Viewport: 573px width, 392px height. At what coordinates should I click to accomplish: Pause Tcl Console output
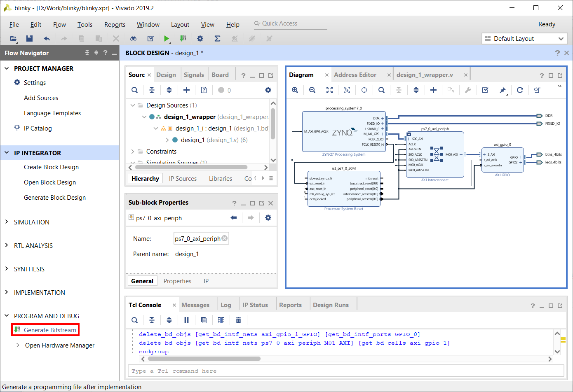pos(186,320)
